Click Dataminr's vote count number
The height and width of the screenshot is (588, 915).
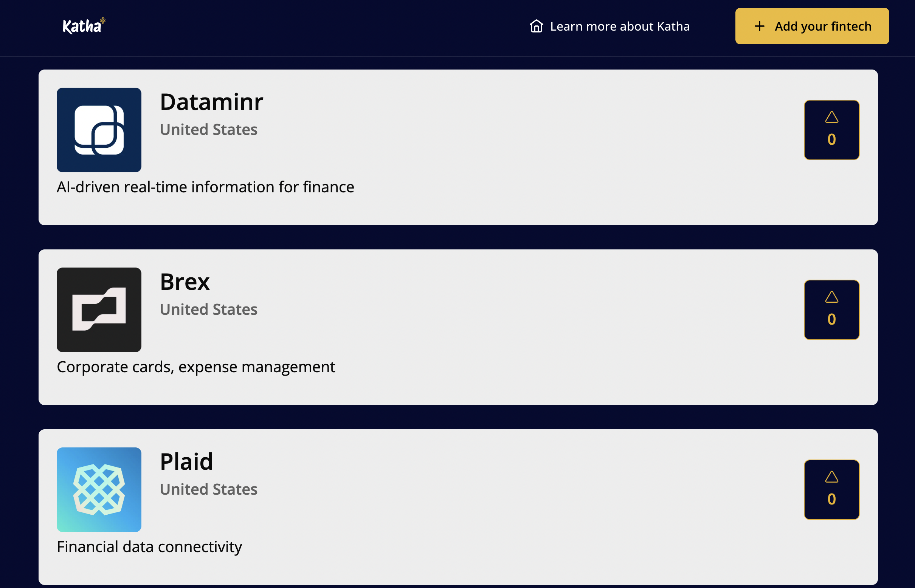click(831, 139)
